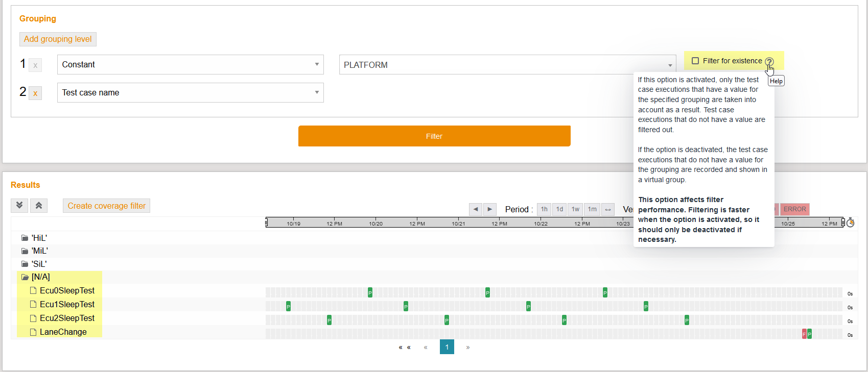Click the collapse all double-chevron icon
The width and height of the screenshot is (868, 372).
tap(39, 205)
